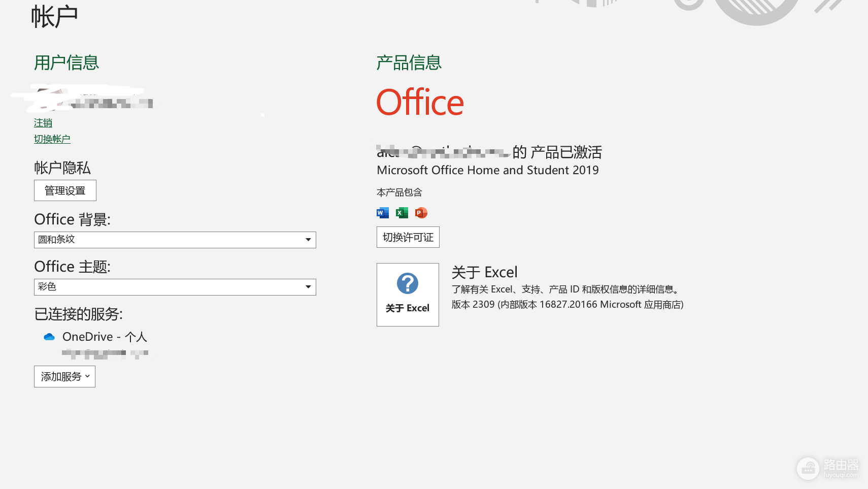Click the Word app icon
This screenshot has height=489, width=868.
click(x=383, y=213)
